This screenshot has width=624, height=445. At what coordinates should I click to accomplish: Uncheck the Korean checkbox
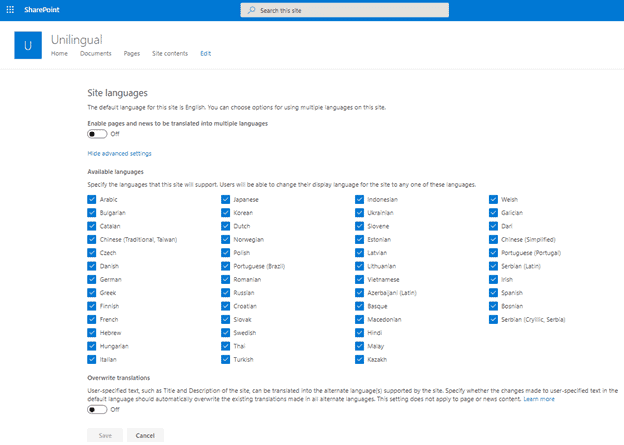(x=226, y=213)
